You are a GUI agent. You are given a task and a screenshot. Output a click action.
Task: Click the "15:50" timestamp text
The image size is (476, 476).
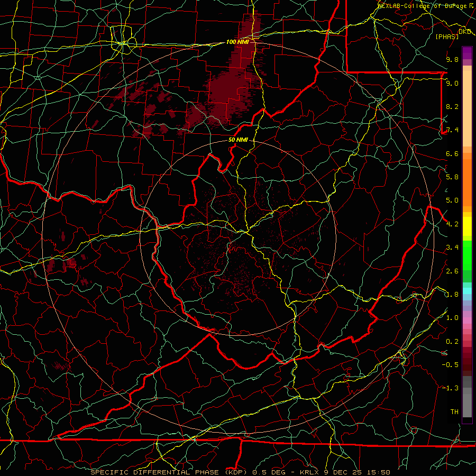tap(379, 472)
